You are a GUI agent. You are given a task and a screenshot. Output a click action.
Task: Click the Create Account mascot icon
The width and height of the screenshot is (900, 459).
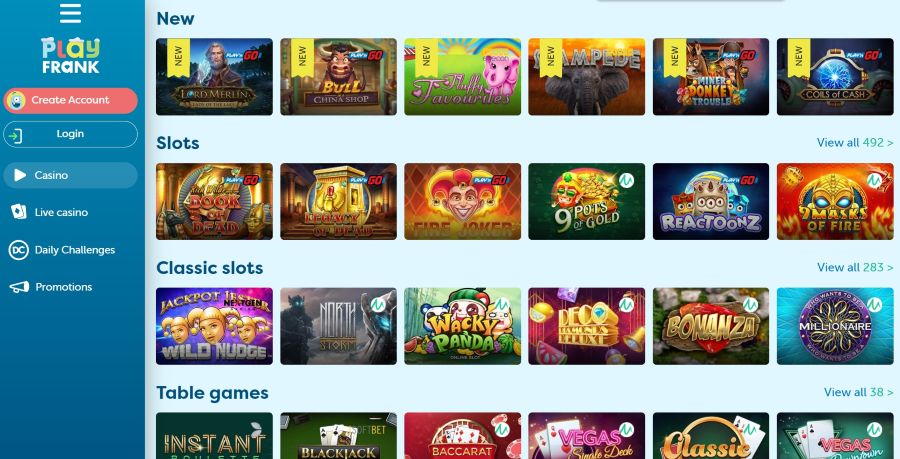pos(15,100)
